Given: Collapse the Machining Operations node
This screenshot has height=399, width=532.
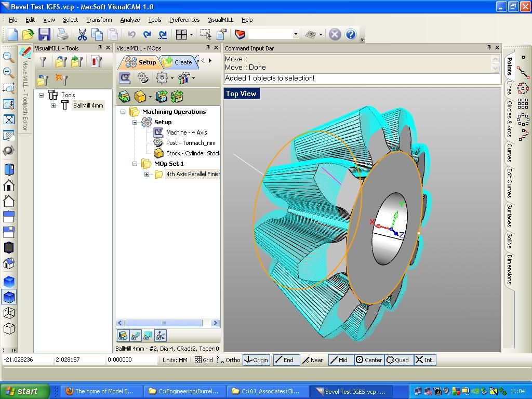Looking at the screenshot, I should (123, 112).
